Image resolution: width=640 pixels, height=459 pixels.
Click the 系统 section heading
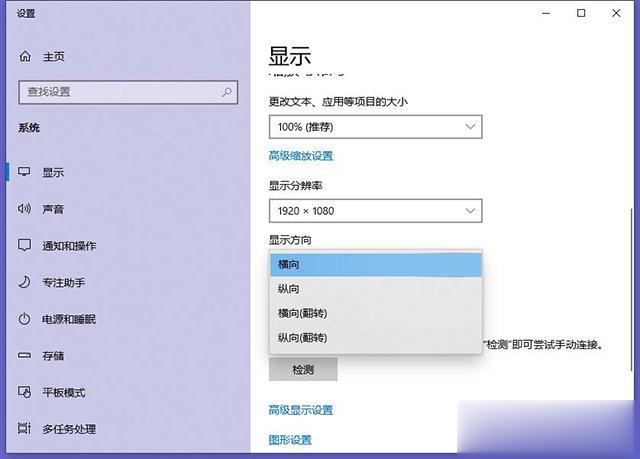(x=29, y=128)
